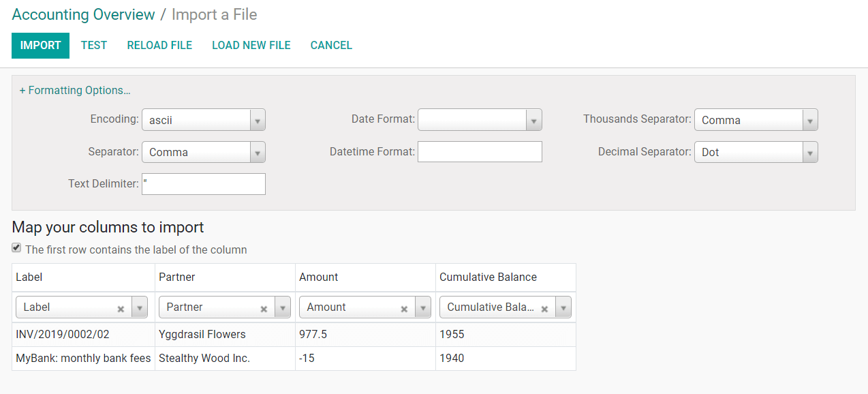Click the IMPORT button
868x394 pixels.
click(x=40, y=45)
